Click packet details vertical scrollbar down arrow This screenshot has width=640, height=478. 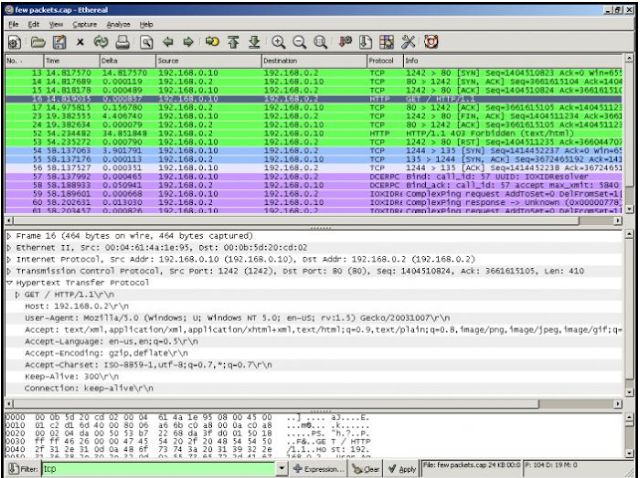(629, 392)
